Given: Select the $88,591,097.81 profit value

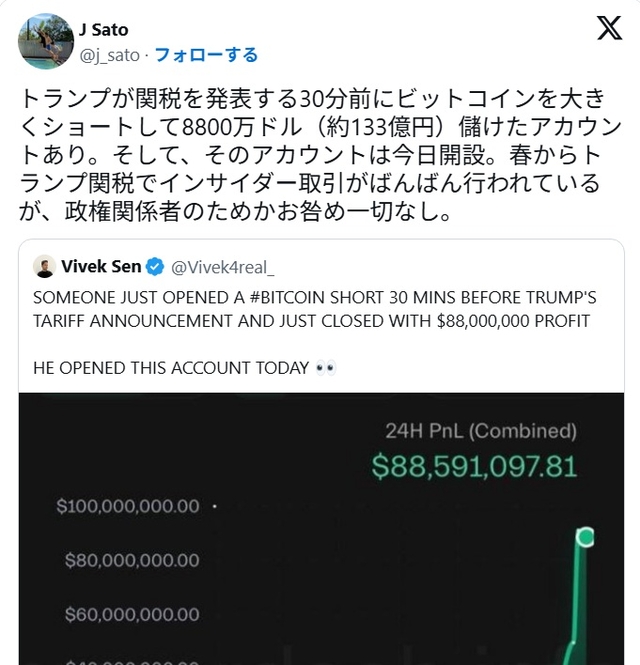Looking at the screenshot, I should [474, 466].
